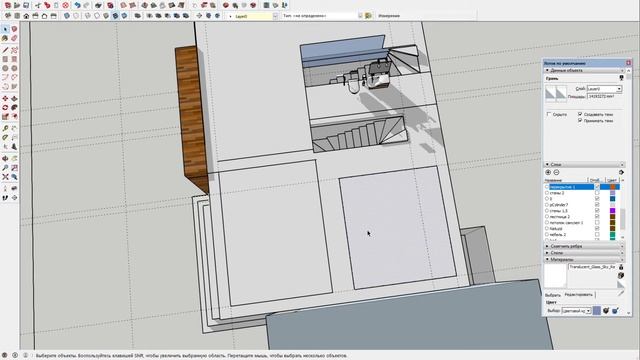Viewport: 640px width, 360px height.
Task: Select the arrow Select tool
Action: (5, 29)
